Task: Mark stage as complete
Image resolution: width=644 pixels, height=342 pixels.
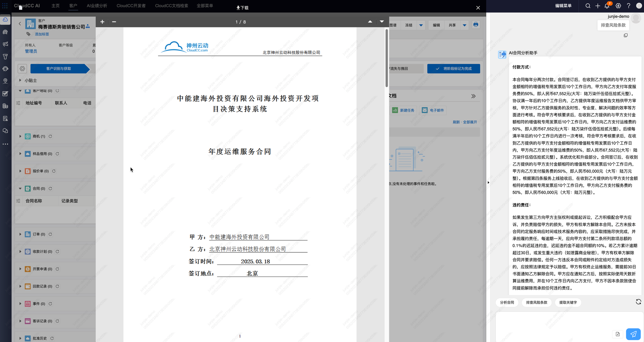Action: (453, 69)
